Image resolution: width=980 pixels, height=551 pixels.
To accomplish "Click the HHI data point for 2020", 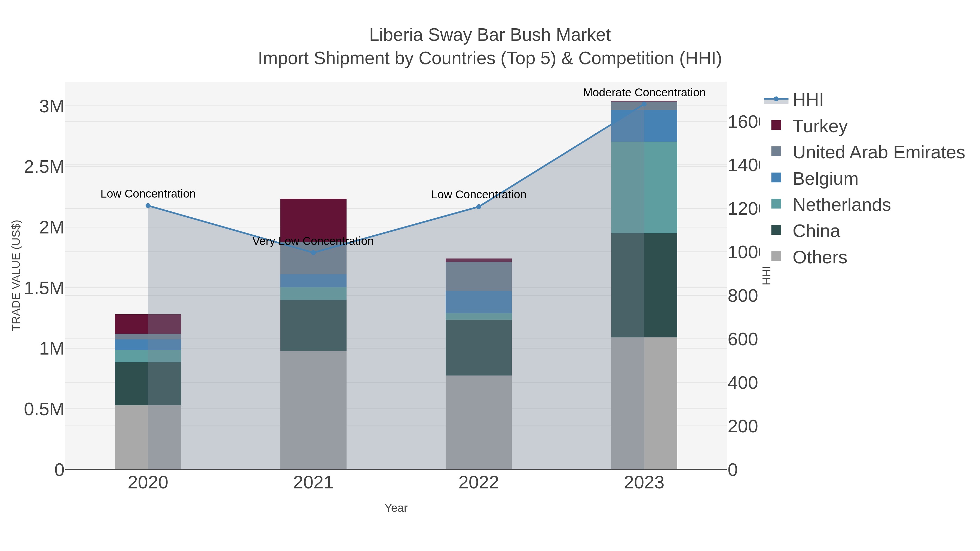I will [148, 206].
